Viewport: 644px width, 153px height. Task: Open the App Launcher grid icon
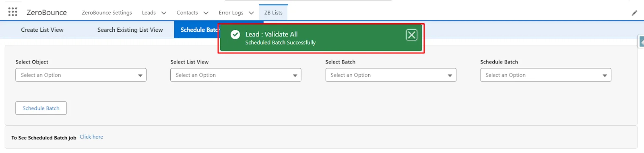pos(13,12)
